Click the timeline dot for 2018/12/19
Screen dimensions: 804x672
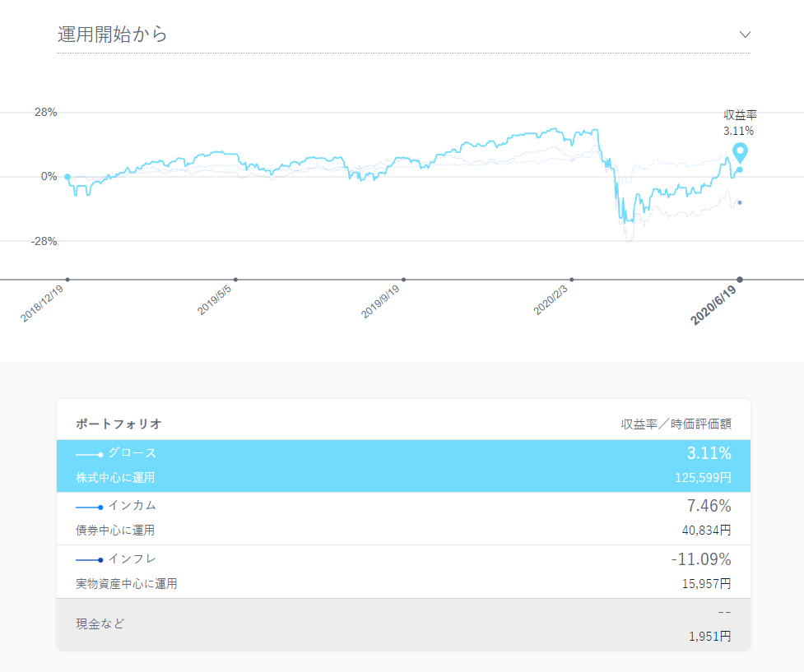tap(67, 280)
